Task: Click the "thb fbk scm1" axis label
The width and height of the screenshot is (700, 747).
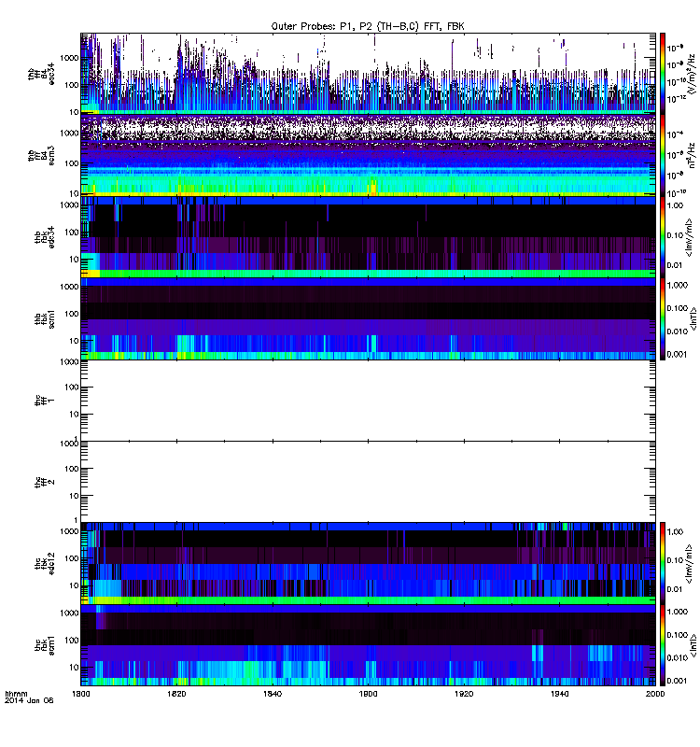Action: tap(44, 318)
